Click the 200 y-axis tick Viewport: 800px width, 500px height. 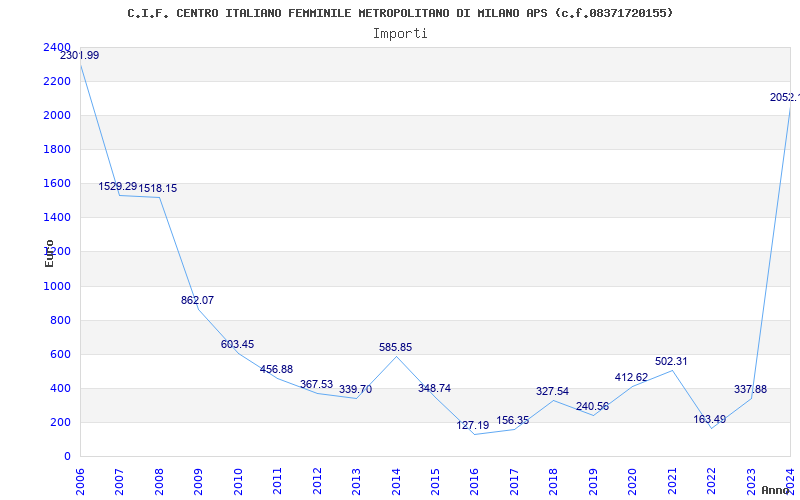tap(60, 422)
